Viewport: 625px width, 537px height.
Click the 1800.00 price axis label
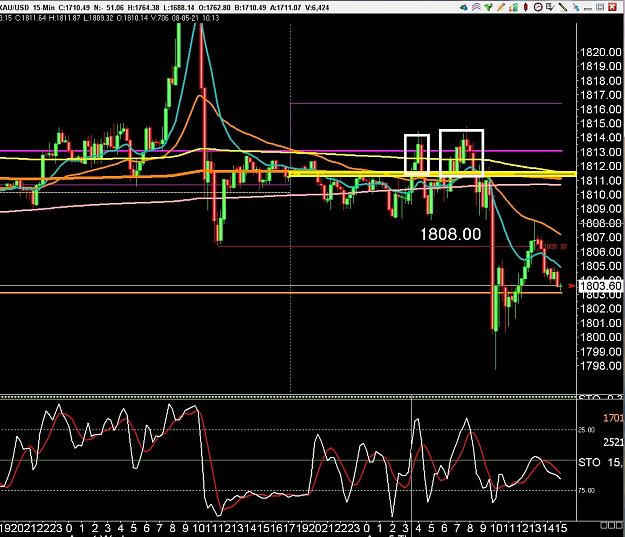pos(601,337)
